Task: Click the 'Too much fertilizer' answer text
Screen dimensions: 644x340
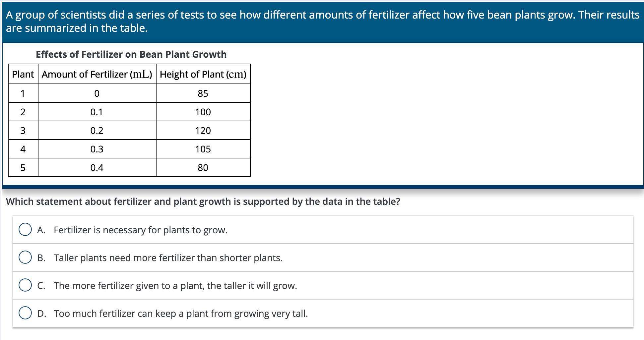Action: [181, 313]
